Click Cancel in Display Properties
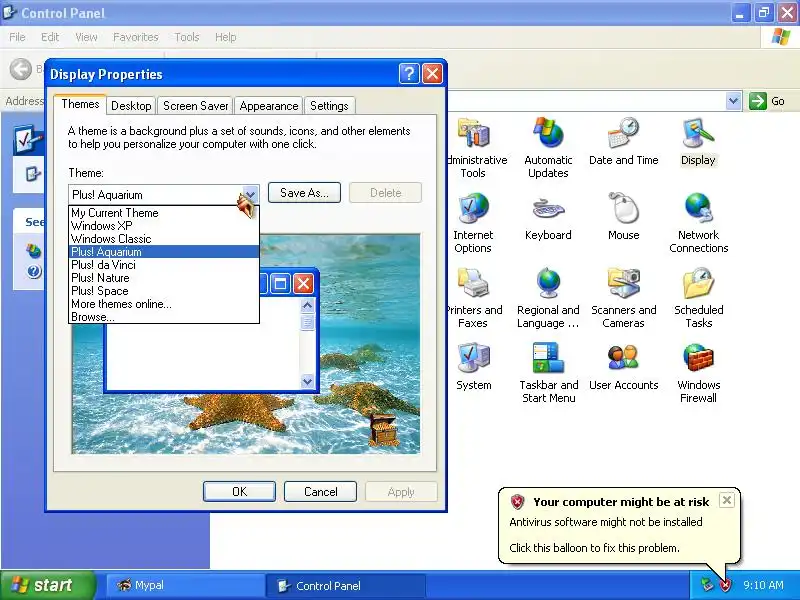Image resolution: width=800 pixels, height=600 pixels. (320, 491)
